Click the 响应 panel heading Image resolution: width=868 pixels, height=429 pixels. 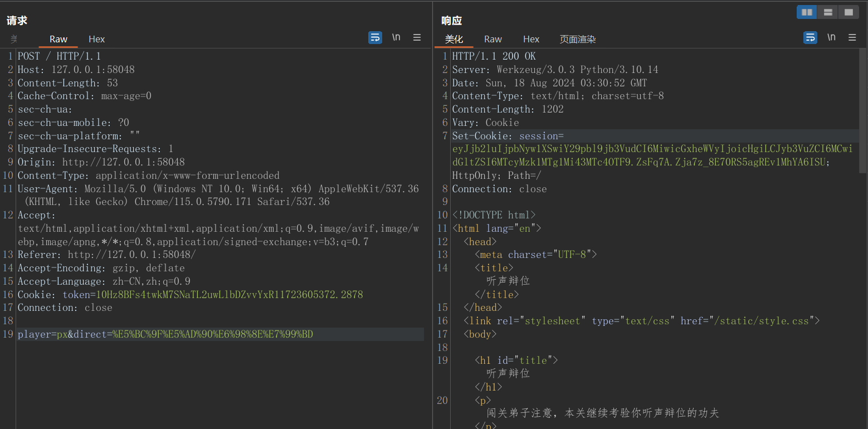(x=452, y=21)
